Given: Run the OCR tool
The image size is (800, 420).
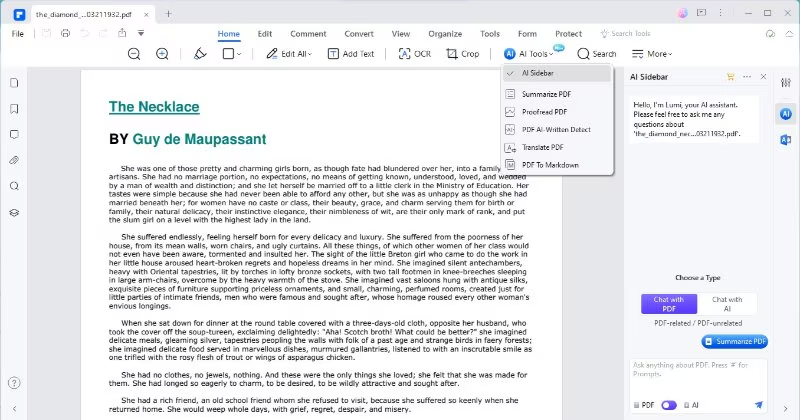Looking at the screenshot, I should pyautogui.click(x=415, y=54).
